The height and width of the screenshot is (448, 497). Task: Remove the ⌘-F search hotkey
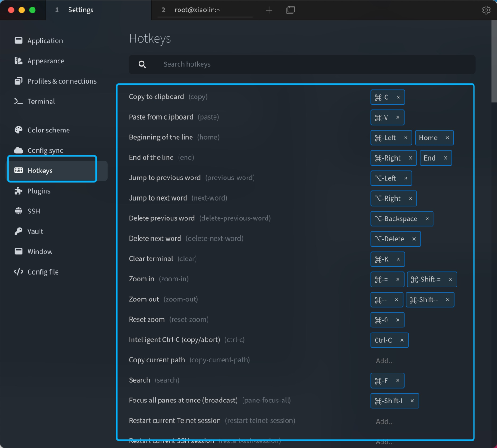pyautogui.click(x=398, y=381)
